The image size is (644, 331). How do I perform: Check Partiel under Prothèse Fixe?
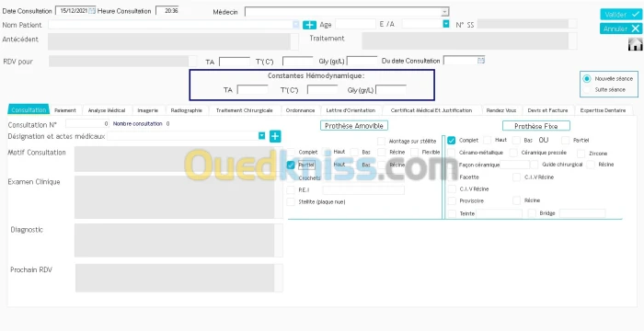click(x=566, y=141)
